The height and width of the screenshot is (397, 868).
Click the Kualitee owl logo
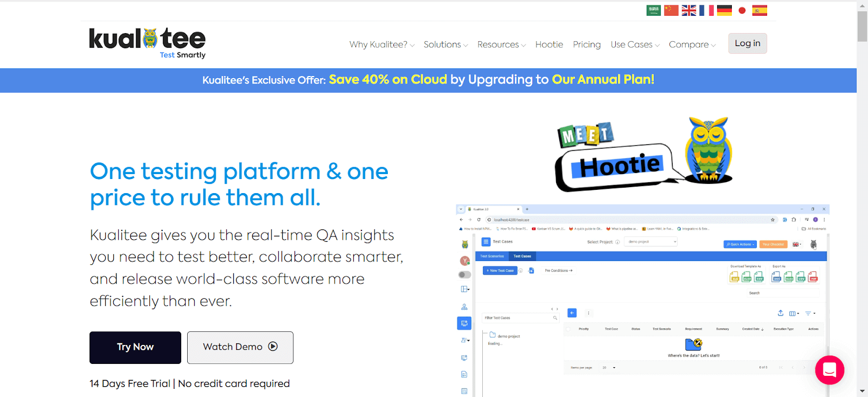coord(148,43)
